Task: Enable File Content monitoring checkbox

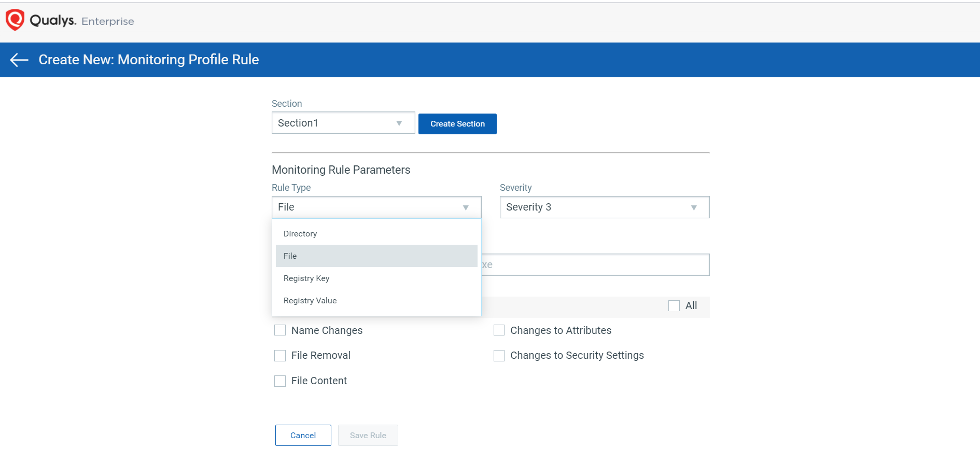Action: tap(280, 381)
